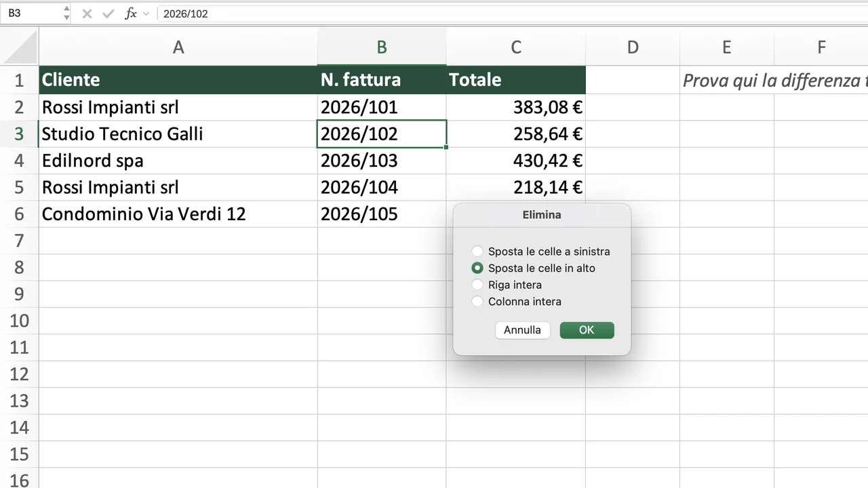Click the formula bar containing 2026/102
Screen dimensions: 868x488
point(512,14)
